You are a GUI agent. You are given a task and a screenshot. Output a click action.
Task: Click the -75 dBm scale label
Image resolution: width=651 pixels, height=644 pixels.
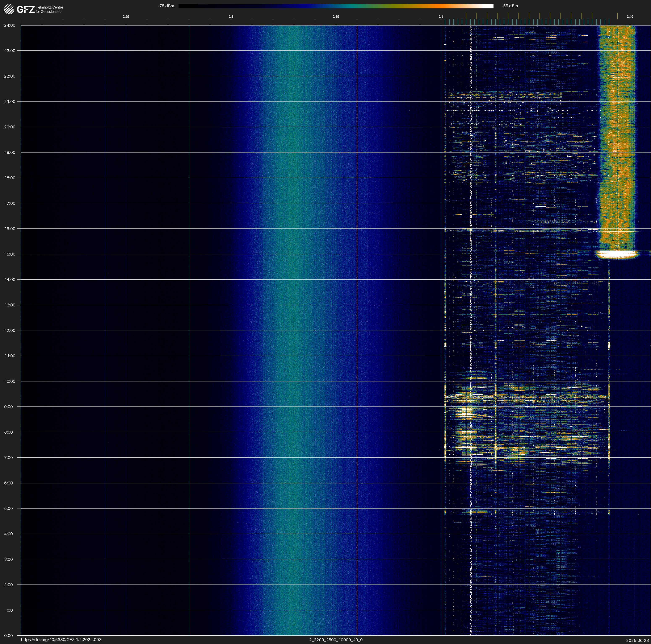click(x=166, y=6)
